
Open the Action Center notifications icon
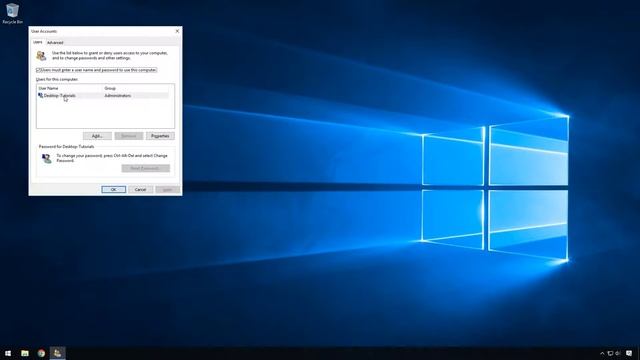coord(629,353)
